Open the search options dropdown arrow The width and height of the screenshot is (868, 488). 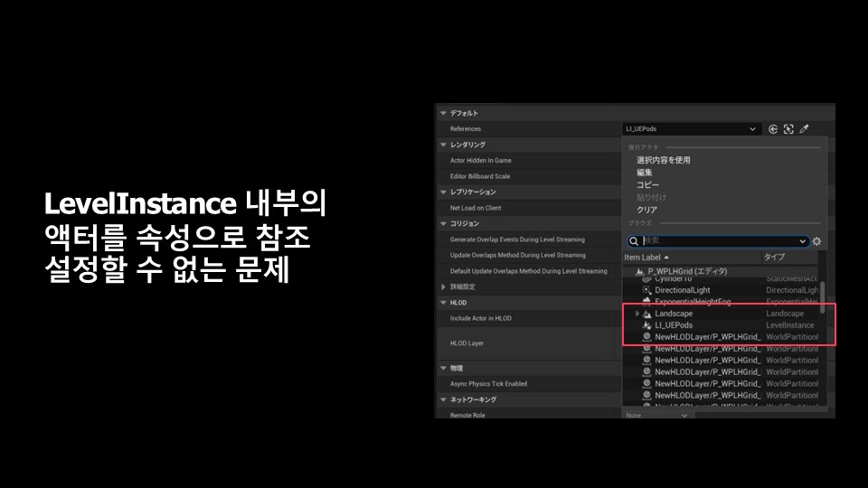coord(802,241)
